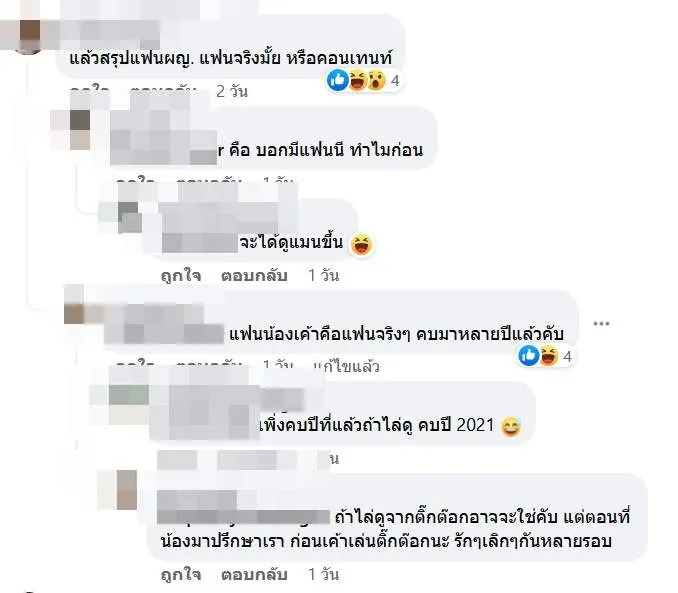Click the reaction count 4 on the top comment
The height and width of the screenshot is (593, 678).
click(395, 81)
